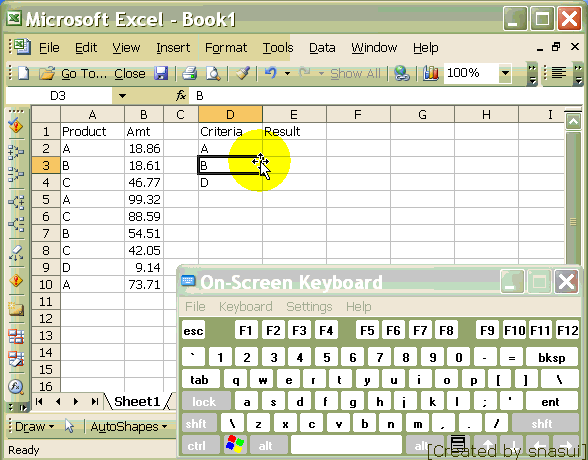
Task: Select row 3 header
Action: pos(46,165)
